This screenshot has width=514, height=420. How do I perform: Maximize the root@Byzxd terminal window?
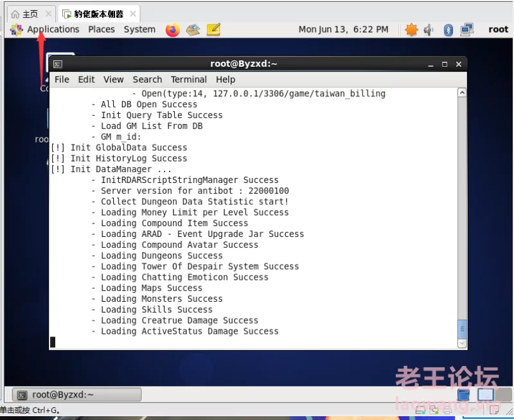pos(445,64)
